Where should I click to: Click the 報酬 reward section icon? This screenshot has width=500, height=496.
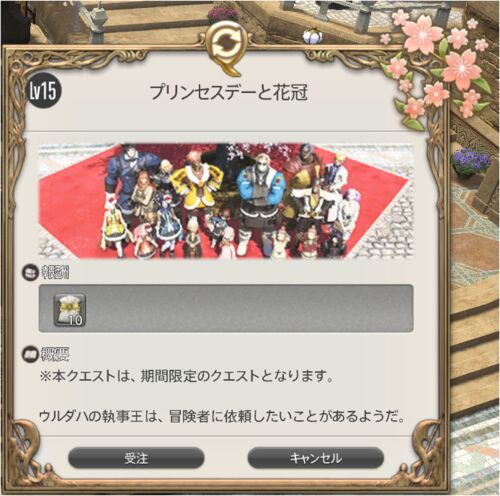tap(30, 273)
